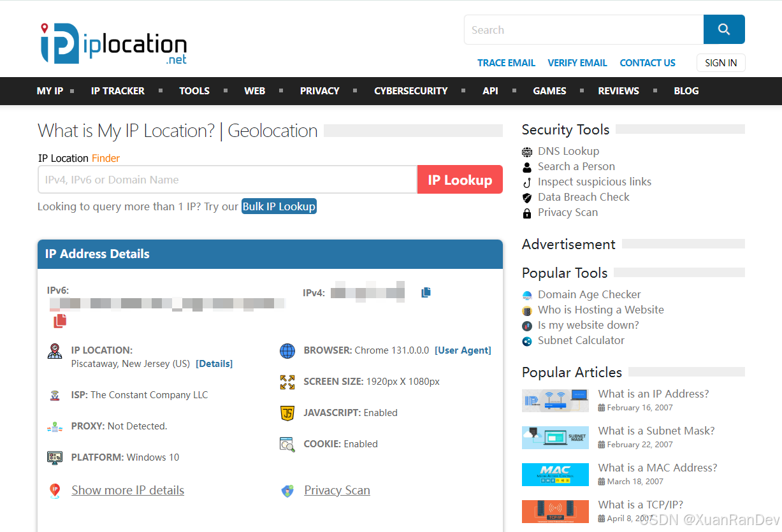Click the IPv4, IPv6 or Domain Name field
The image size is (782, 532).
[x=228, y=180]
